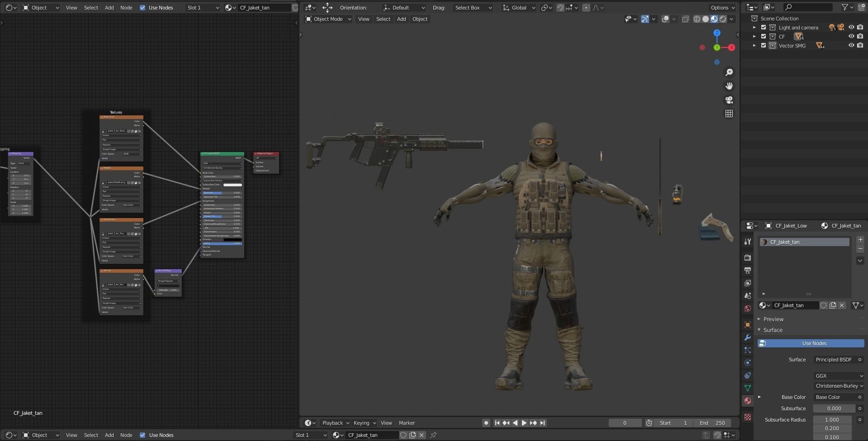Screen dimensions: 868x441
Task: Hide CF collection with eye icon
Action: (851, 37)
